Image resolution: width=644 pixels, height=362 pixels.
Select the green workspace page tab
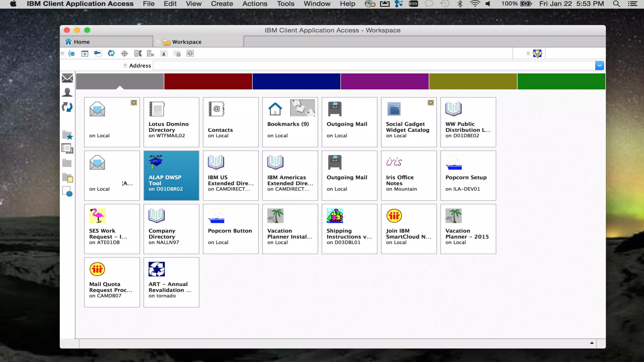click(562, 81)
